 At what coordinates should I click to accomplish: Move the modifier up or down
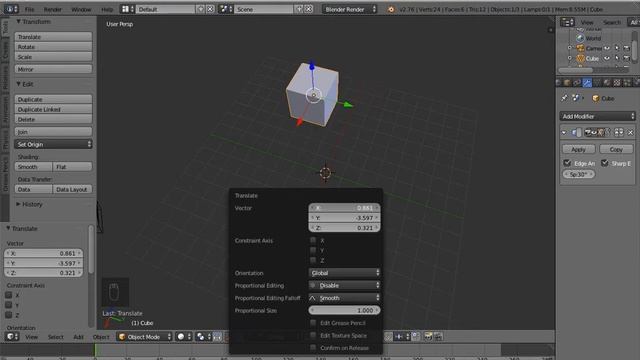coord(619,132)
